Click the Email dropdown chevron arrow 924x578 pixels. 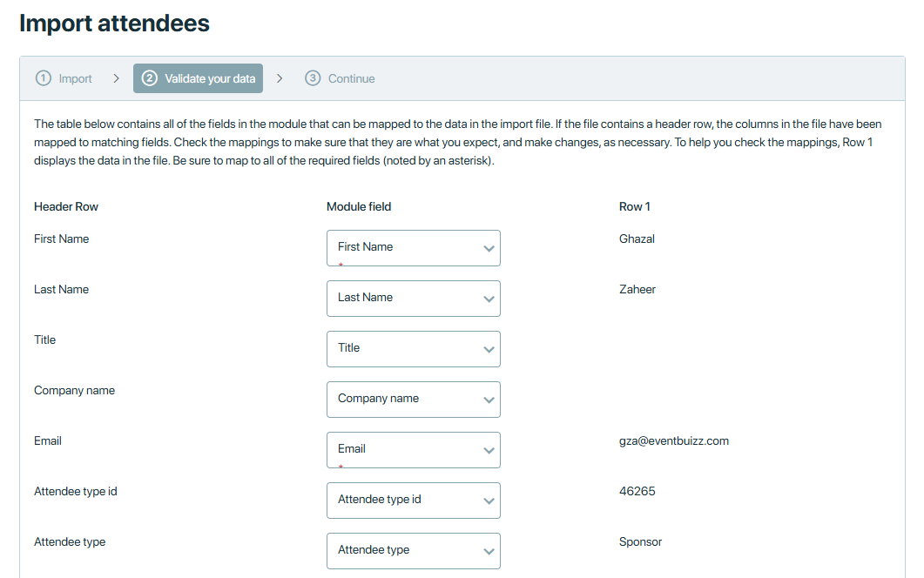489,451
